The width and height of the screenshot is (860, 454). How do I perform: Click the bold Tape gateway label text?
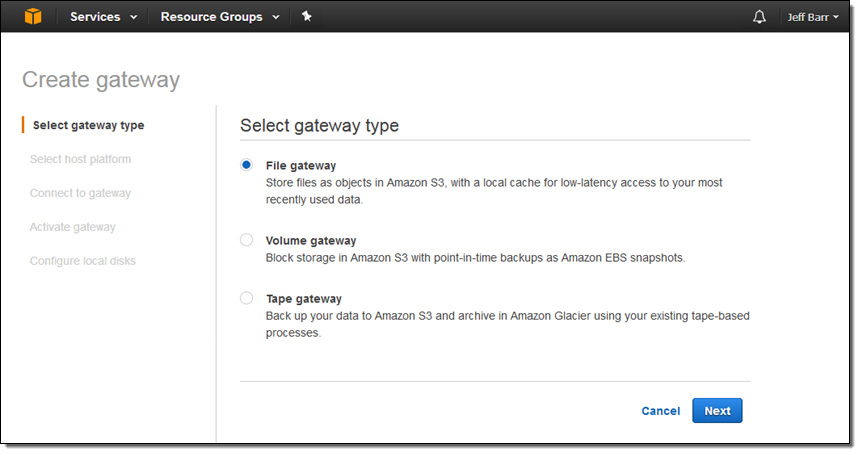303,299
